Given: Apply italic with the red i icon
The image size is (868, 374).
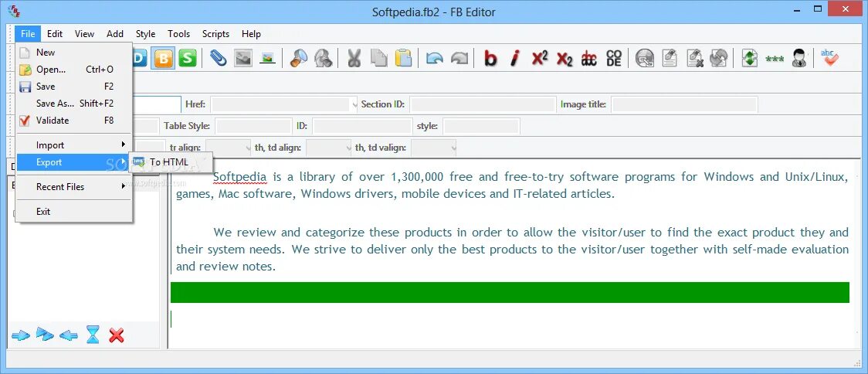Looking at the screenshot, I should click(515, 58).
